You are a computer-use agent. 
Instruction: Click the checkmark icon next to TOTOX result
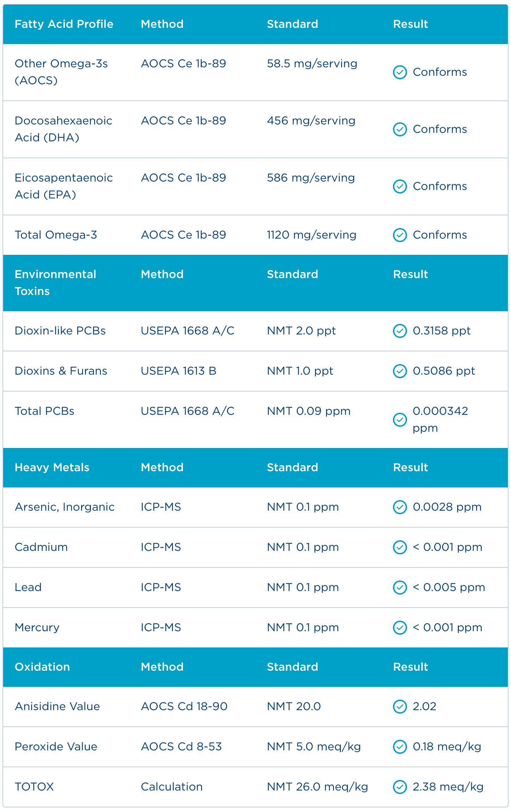coord(400,787)
